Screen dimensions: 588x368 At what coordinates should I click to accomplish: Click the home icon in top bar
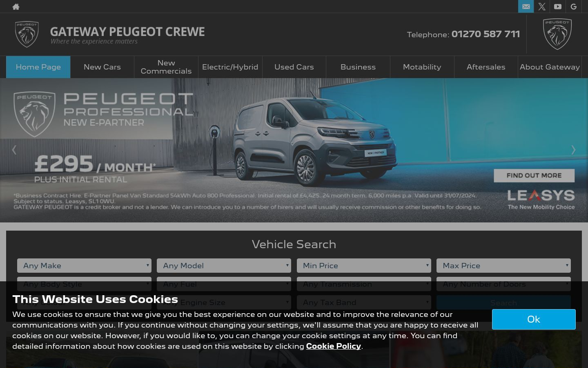click(16, 7)
